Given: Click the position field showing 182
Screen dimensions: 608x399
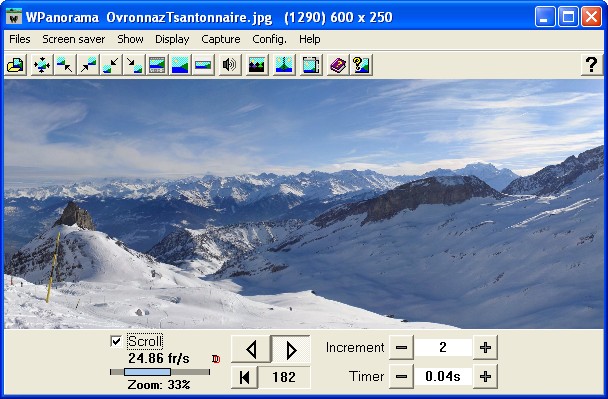Looking at the screenshot, I should click(x=284, y=377).
